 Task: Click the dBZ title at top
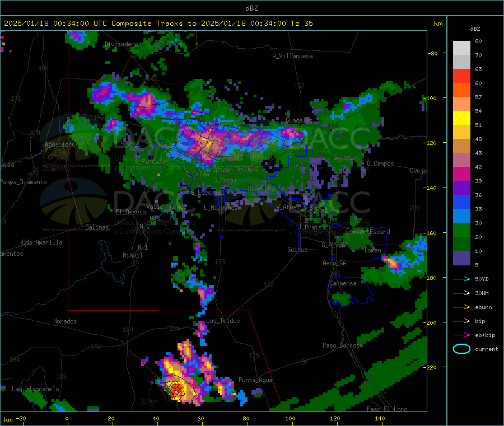[251, 8]
